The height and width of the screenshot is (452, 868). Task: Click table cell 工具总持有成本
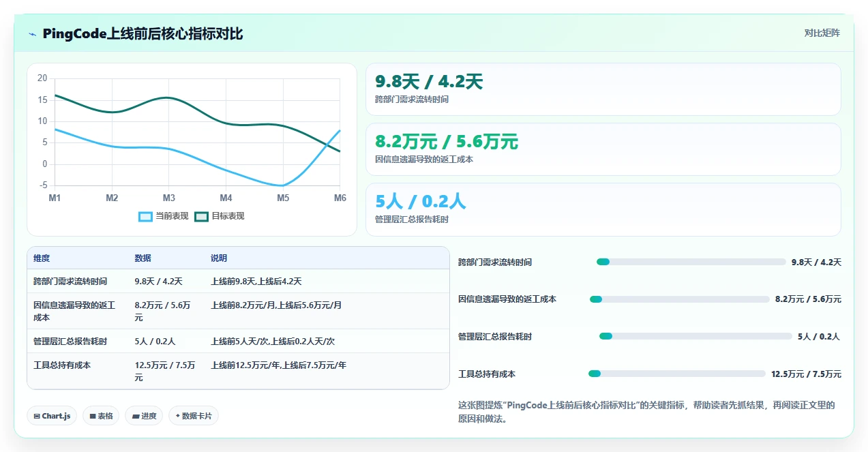62,365
